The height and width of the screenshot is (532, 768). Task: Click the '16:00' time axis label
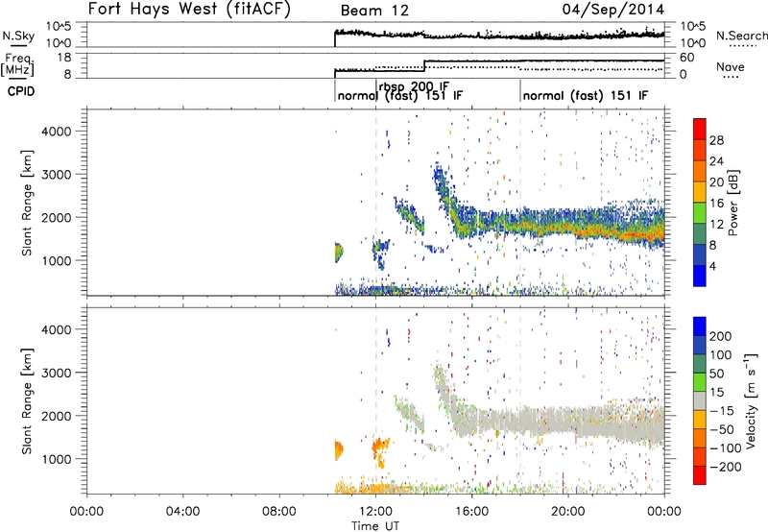point(471,512)
